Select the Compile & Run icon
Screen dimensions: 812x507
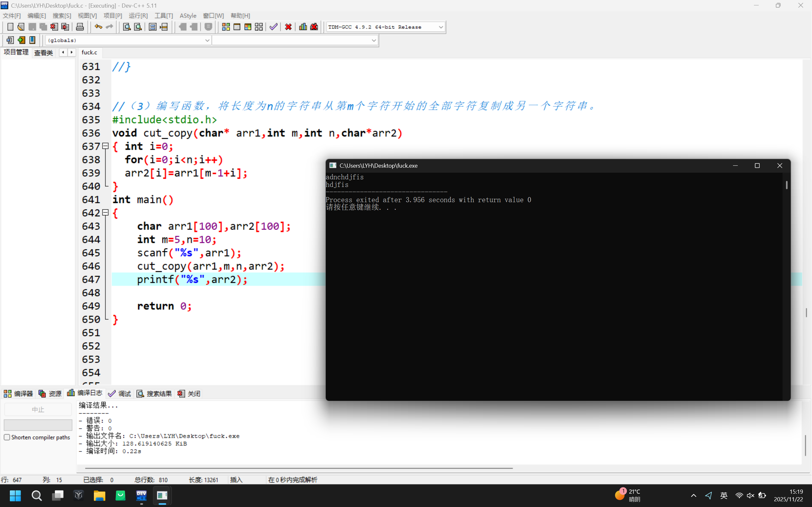coord(248,27)
